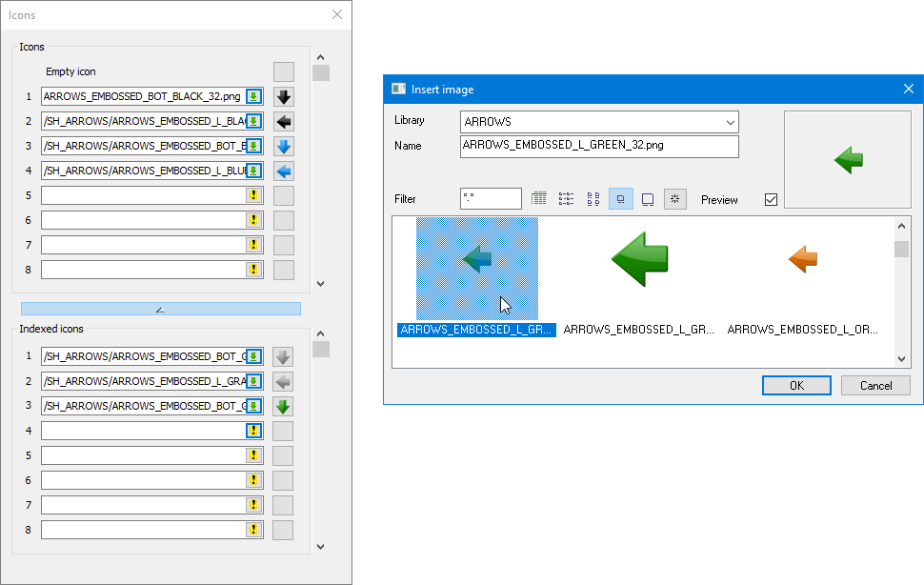Switch to details table view icon

click(538, 199)
